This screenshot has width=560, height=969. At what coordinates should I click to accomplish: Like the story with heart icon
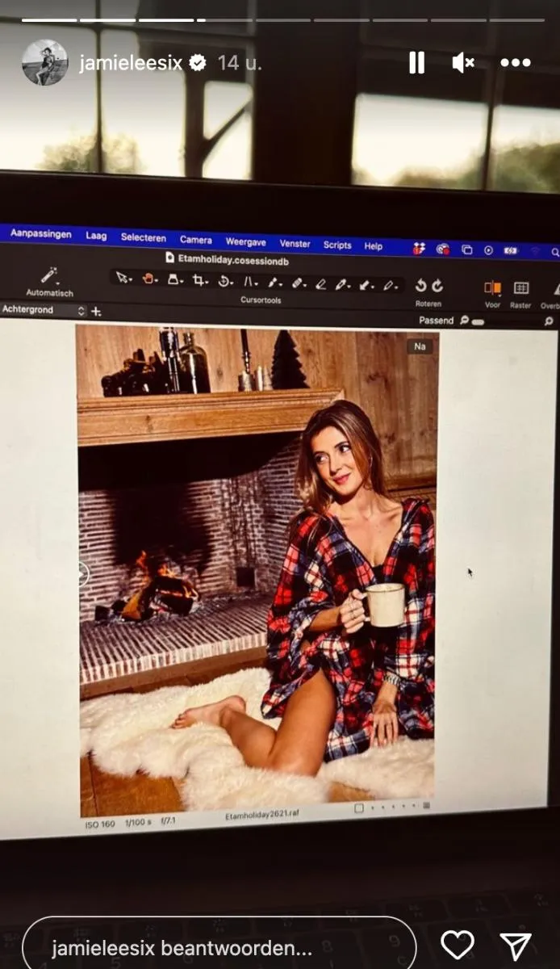coord(458,945)
